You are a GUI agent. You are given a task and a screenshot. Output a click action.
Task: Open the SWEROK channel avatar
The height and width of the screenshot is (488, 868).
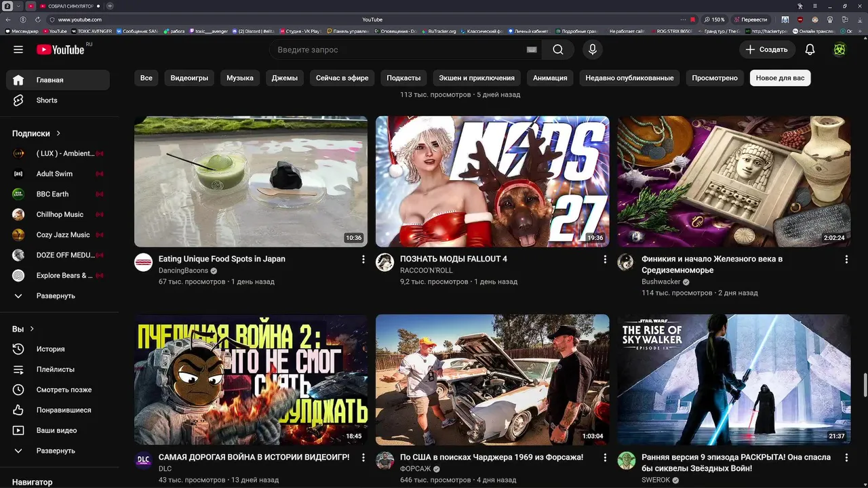tap(626, 461)
